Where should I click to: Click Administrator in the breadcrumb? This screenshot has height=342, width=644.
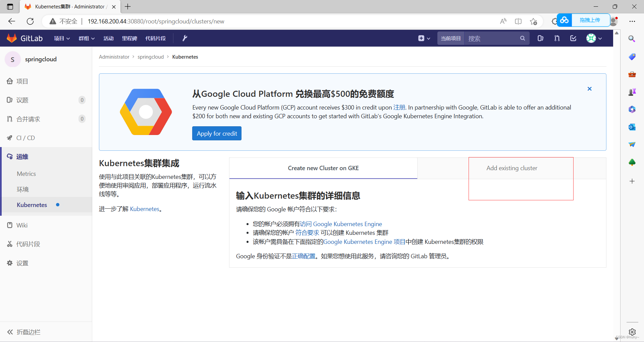click(114, 57)
